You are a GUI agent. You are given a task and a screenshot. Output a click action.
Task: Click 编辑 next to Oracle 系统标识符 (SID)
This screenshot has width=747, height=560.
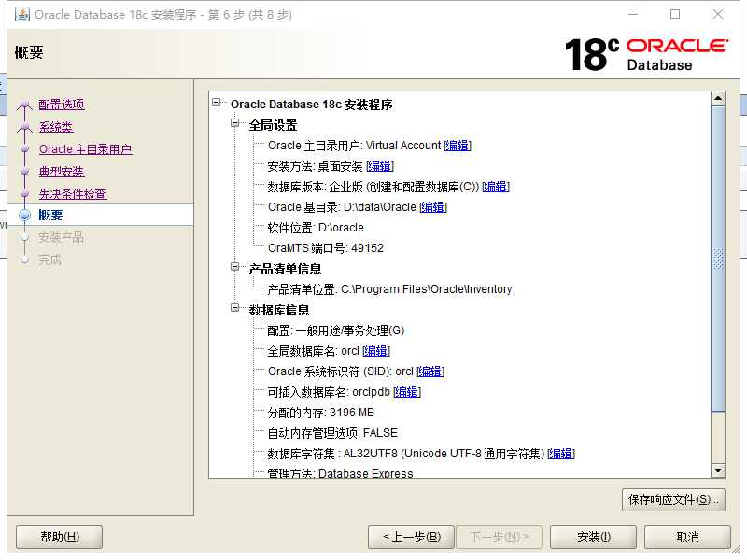(430, 371)
